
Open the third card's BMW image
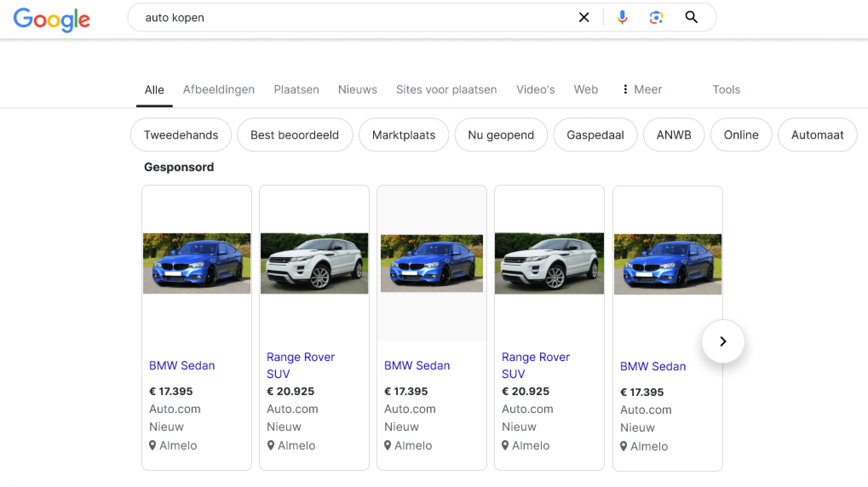(x=432, y=263)
